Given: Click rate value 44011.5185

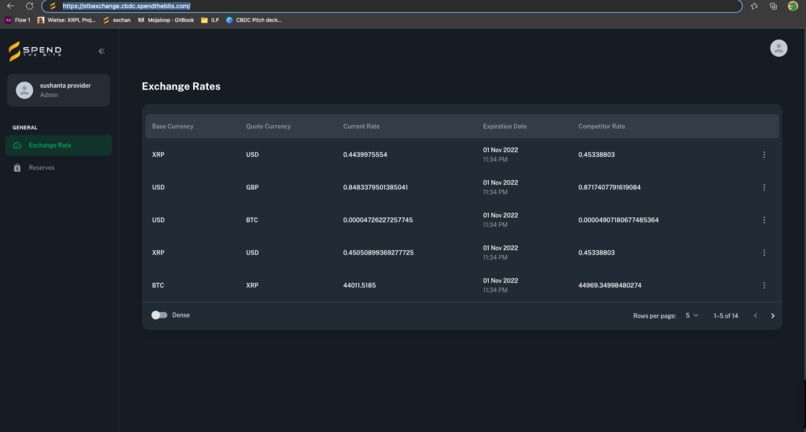Looking at the screenshot, I should [359, 285].
